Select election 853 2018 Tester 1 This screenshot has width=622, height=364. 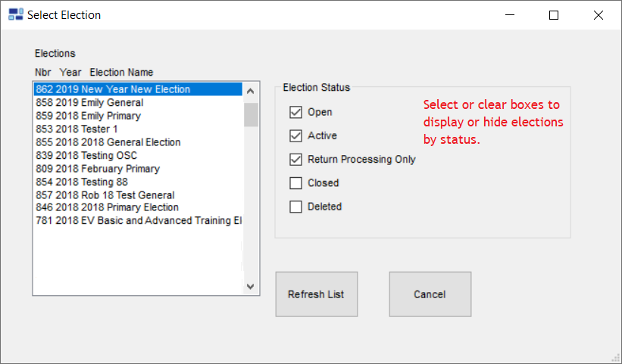pyautogui.click(x=138, y=129)
